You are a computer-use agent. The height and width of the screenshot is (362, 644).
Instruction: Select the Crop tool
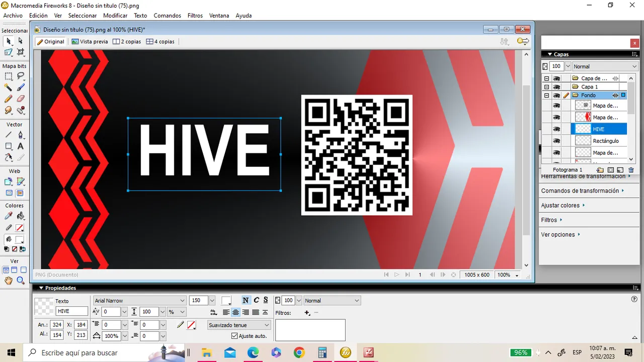pos(21,52)
